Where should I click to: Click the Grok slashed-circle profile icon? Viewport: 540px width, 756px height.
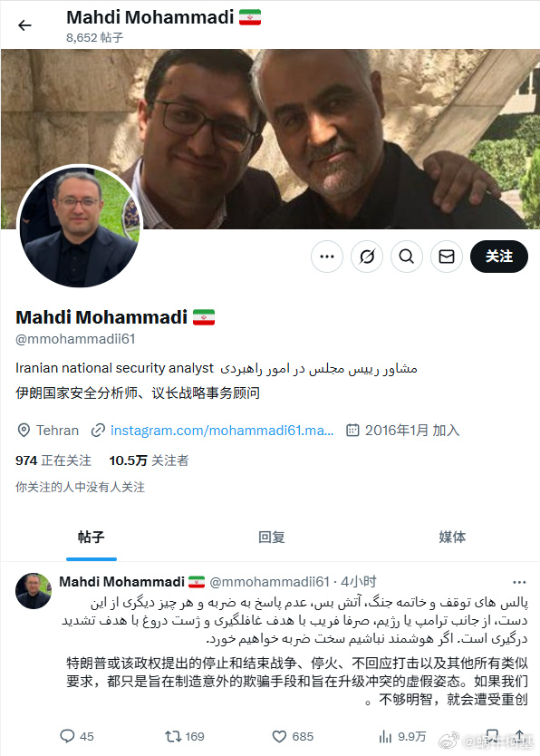[367, 257]
